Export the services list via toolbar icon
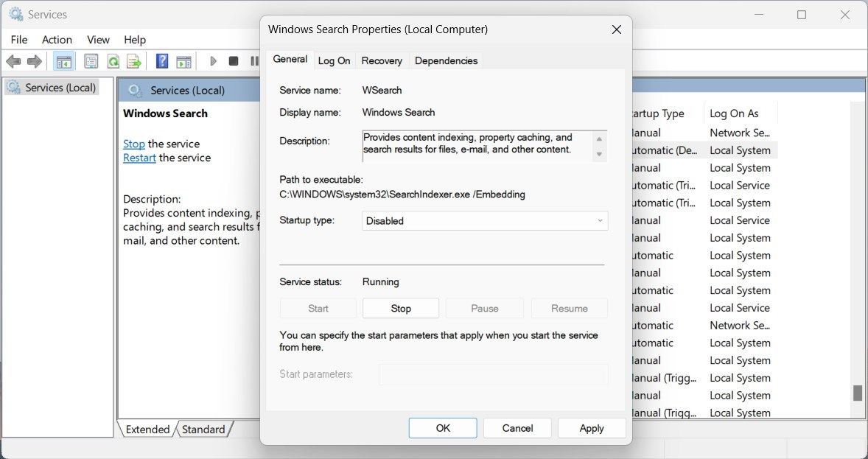 pyautogui.click(x=133, y=60)
